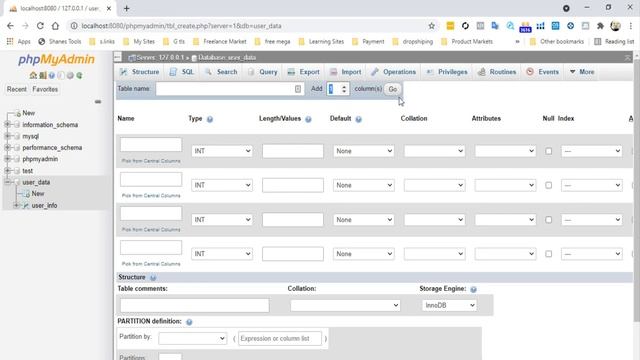Go back in browser history
Image resolution: width=640 pixels, height=360 pixels.
coord(10,26)
